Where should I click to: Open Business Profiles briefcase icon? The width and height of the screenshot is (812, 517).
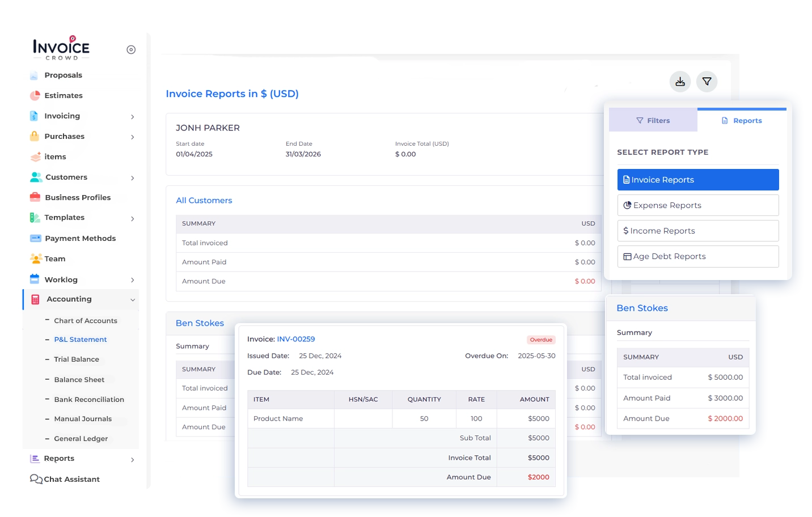(35, 197)
